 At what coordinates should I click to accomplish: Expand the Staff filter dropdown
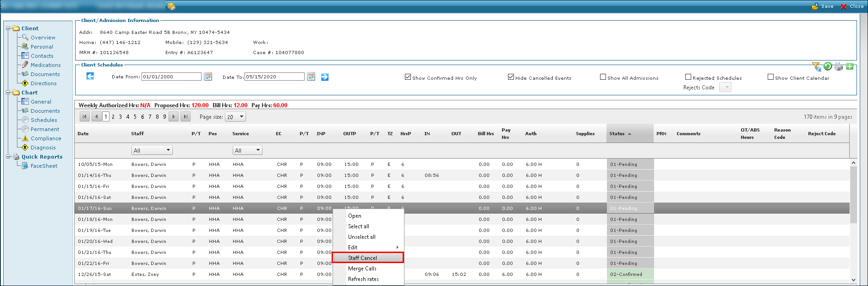pyautogui.click(x=168, y=150)
